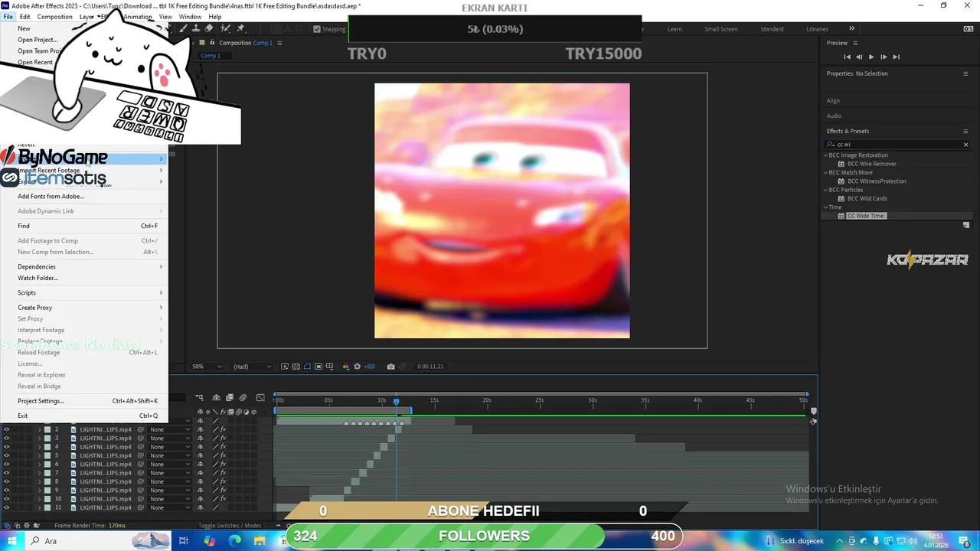Hide layer 11 with its eye icon
Viewport: 980px width, 551px height.
pos(6,507)
